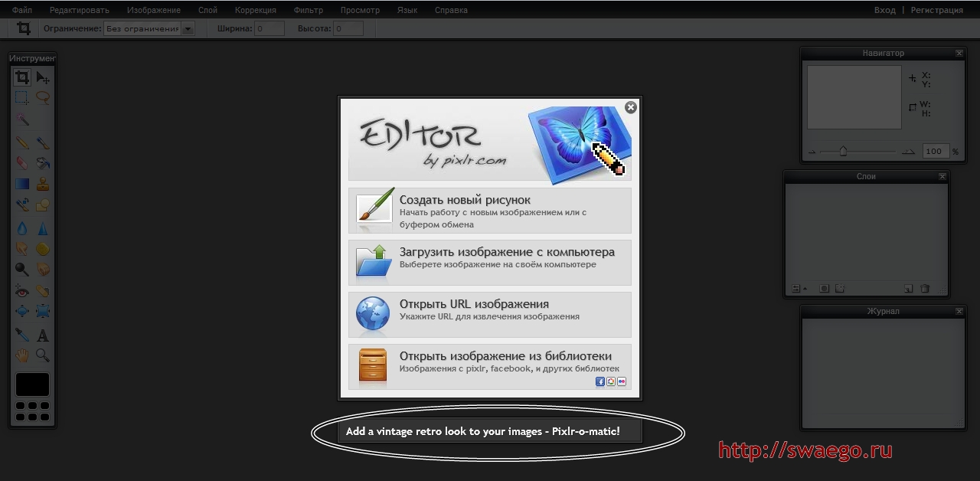Adjust the Navigator zoom slider handle
Image resolution: width=980 pixels, height=481 pixels.
pyautogui.click(x=843, y=151)
